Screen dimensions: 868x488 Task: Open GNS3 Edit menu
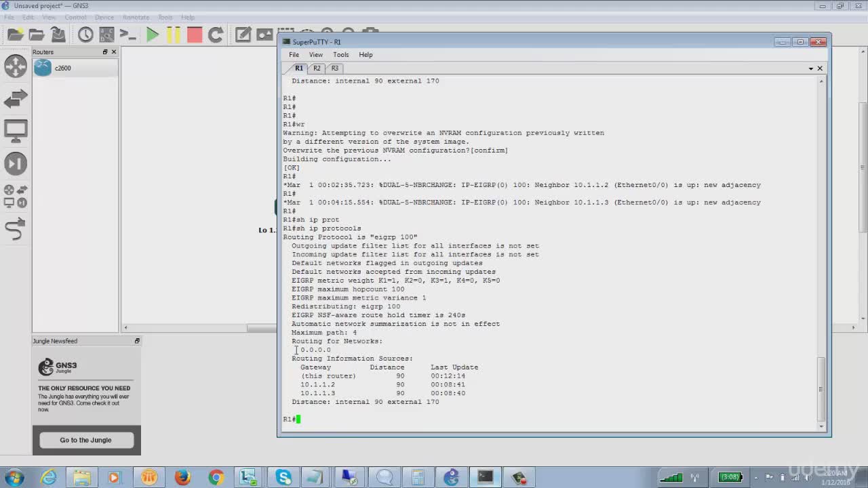[28, 17]
